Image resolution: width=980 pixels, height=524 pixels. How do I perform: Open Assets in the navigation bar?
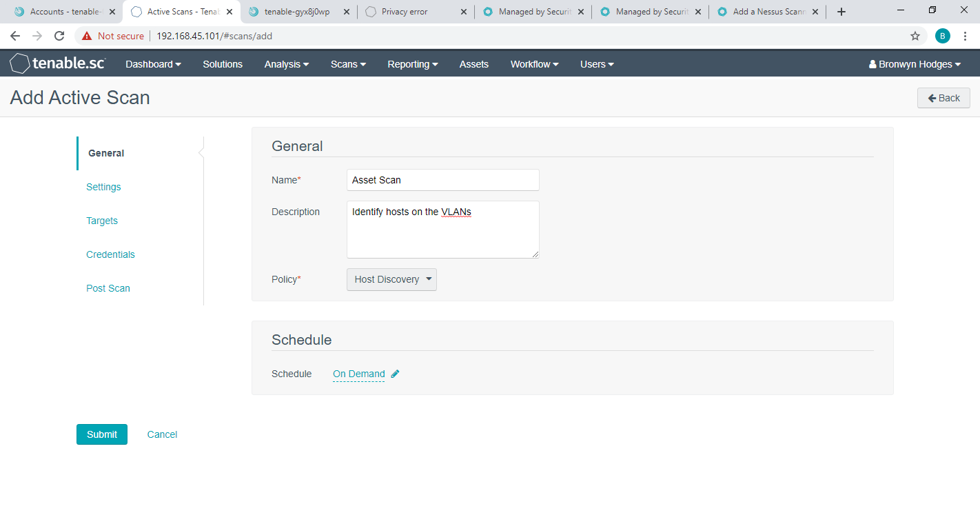[474, 64]
